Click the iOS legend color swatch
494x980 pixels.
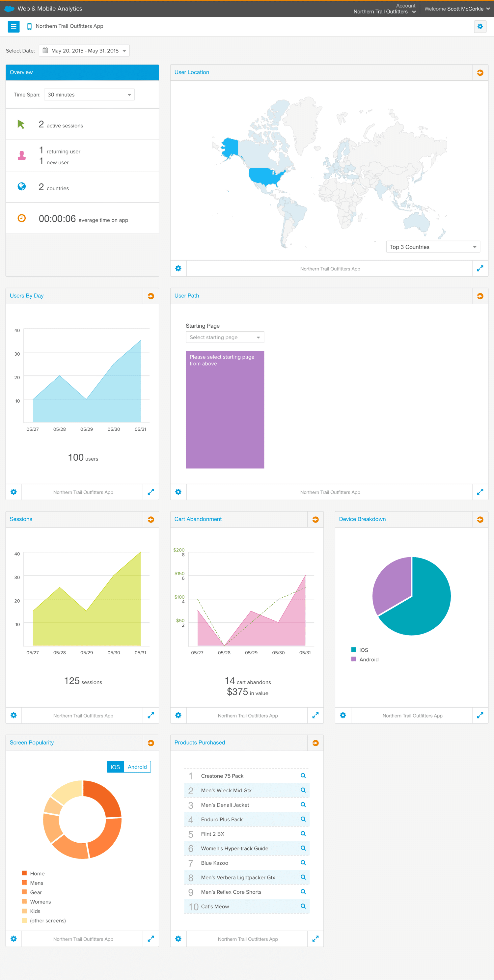click(354, 649)
